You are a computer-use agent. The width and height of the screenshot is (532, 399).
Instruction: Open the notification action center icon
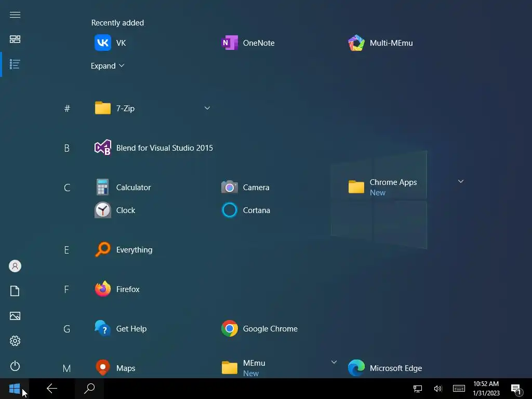516,389
